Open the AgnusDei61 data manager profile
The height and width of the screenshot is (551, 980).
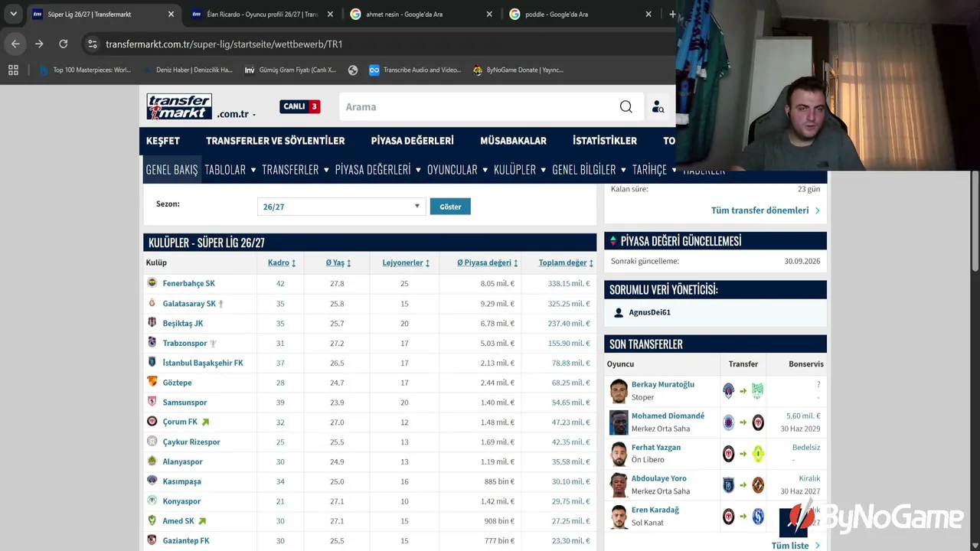pyautogui.click(x=649, y=312)
